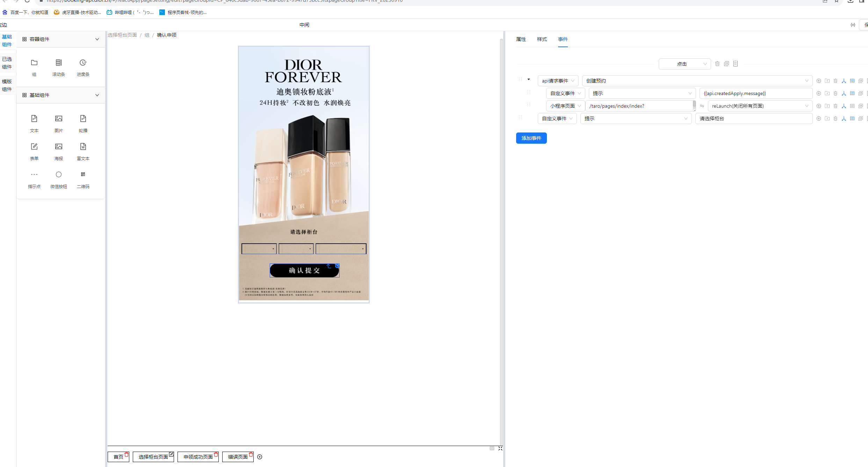Viewport: 868px width, 467px height.
Task: Select the 进度条 progress bar component icon
Action: [83, 63]
